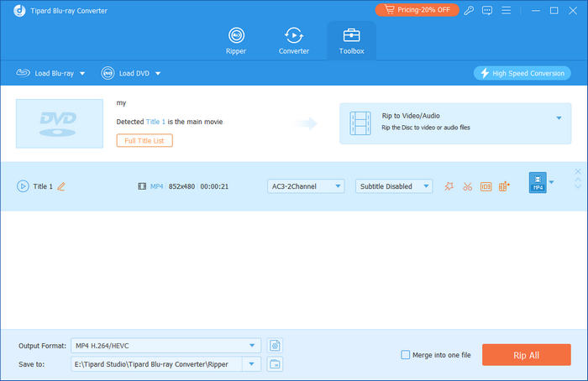The height and width of the screenshot is (381, 588).
Task: Open the register key icon
Action: [469, 10]
